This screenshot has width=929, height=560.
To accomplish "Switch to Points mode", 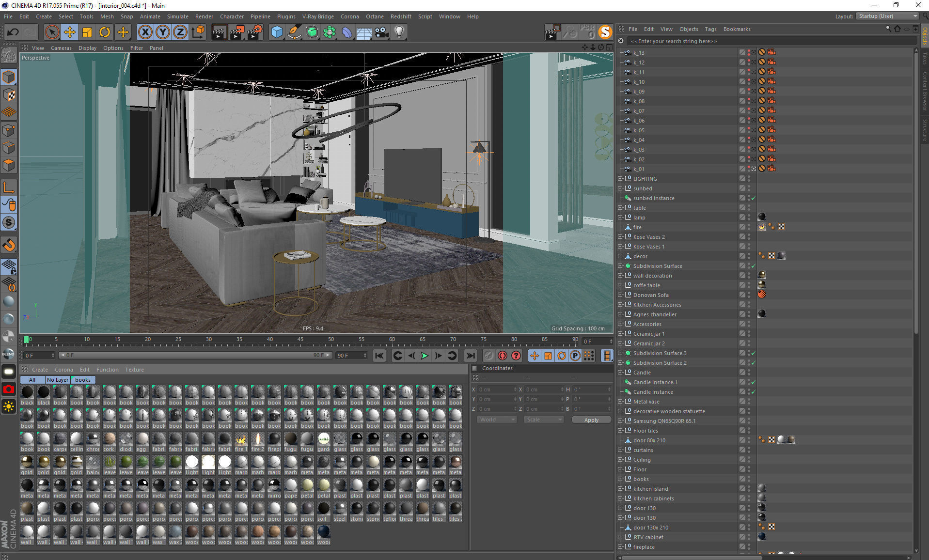I will 9,130.
